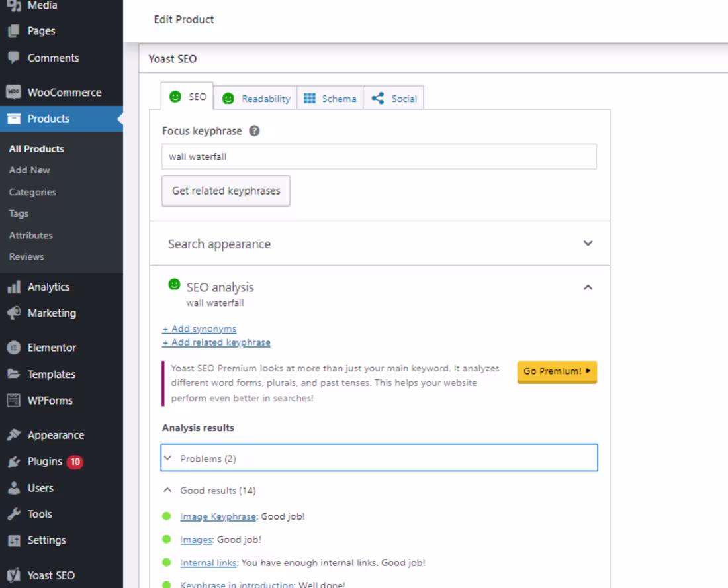Click Get related keyphrases button
Image resolution: width=728 pixels, height=588 pixels.
[x=226, y=191]
